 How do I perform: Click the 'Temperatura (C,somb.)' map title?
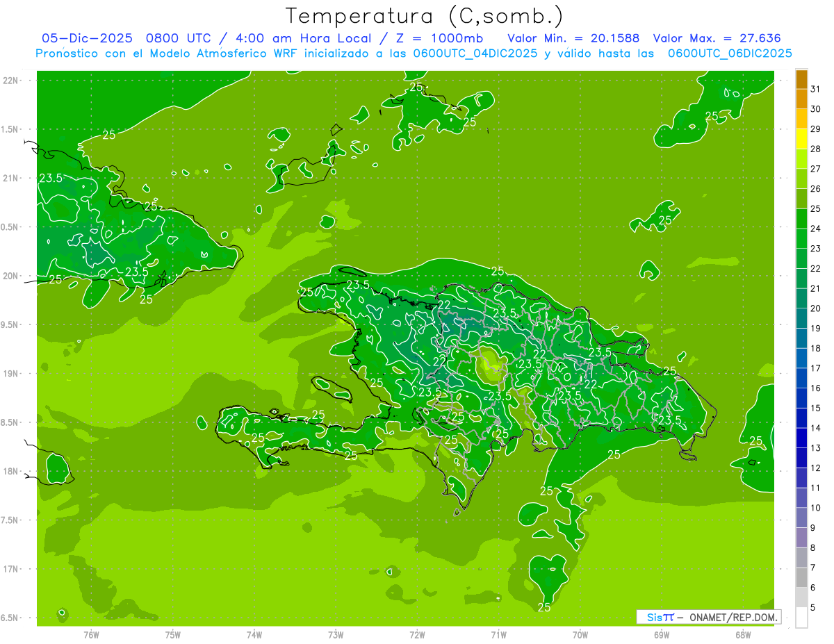pyautogui.click(x=424, y=16)
